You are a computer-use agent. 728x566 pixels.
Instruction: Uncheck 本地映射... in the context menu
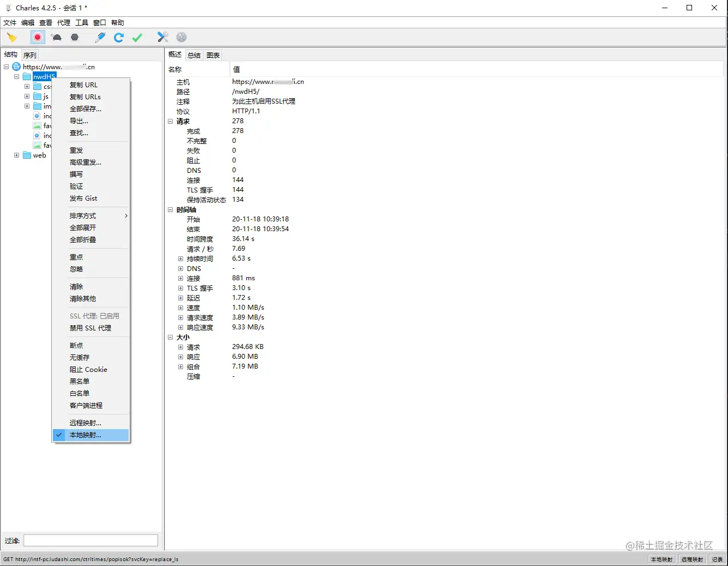[x=91, y=435]
